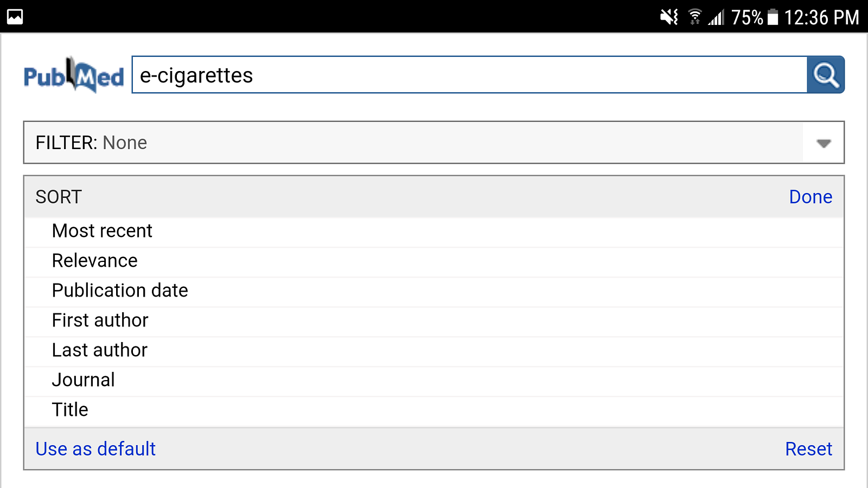Sort results by Title

coord(70,410)
